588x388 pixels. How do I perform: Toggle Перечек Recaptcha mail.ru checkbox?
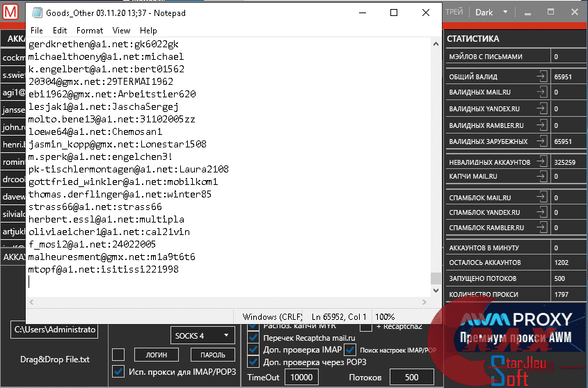pyautogui.click(x=253, y=337)
